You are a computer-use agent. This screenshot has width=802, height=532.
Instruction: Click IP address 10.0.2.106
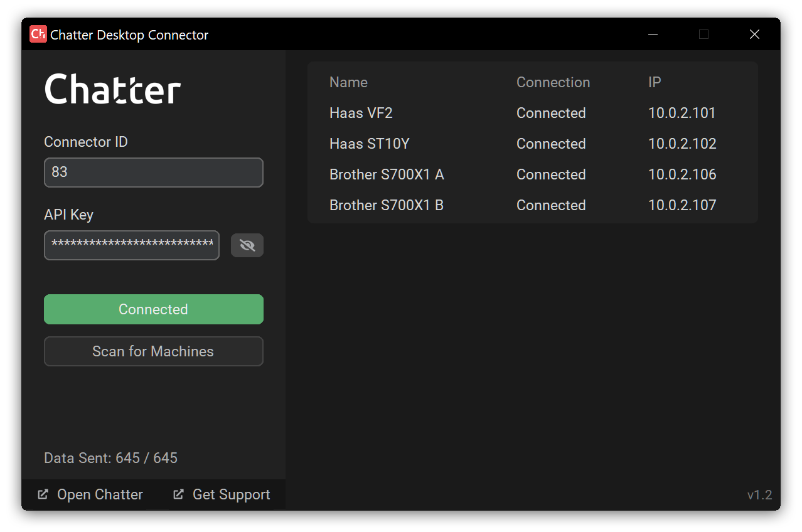tap(682, 174)
